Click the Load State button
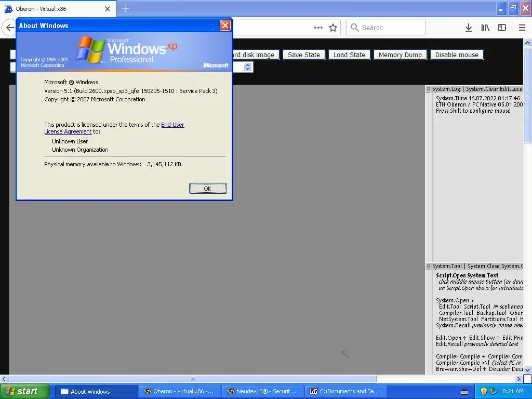This screenshot has height=399, width=532. click(349, 55)
